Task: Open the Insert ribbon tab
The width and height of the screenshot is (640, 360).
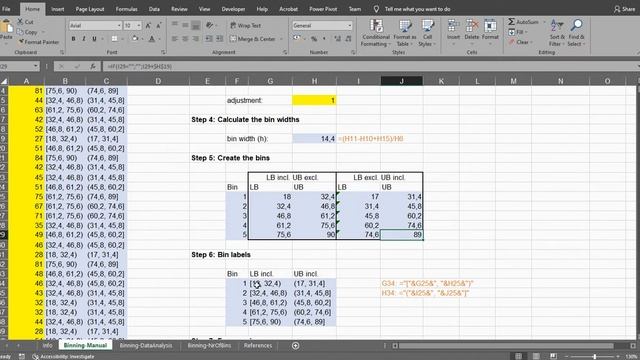Action: (x=58, y=9)
